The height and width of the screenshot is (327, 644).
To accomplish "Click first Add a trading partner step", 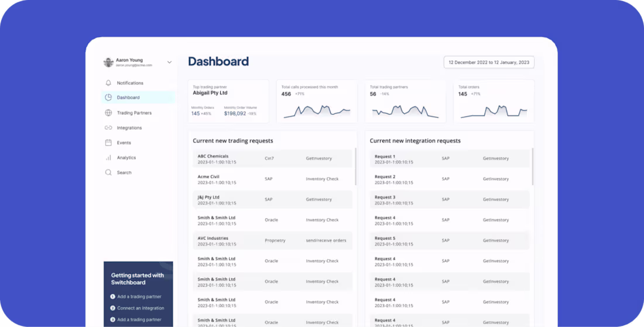I will [136, 297].
